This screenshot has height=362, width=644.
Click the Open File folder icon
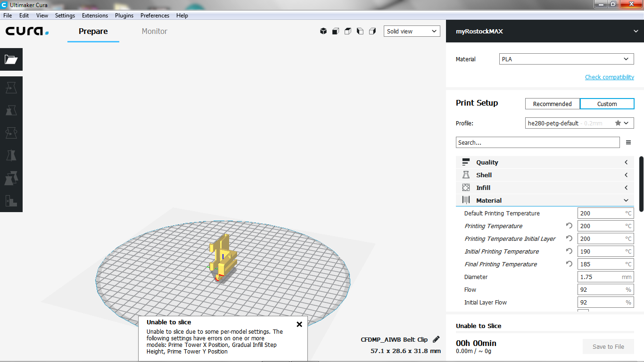tap(11, 59)
